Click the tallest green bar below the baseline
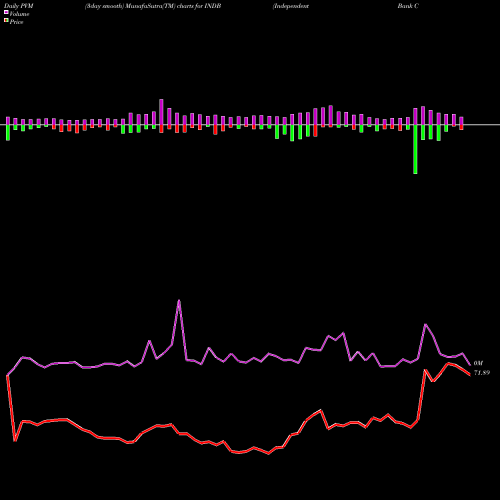Screen dimensions: 500x500 pyautogui.click(x=415, y=149)
